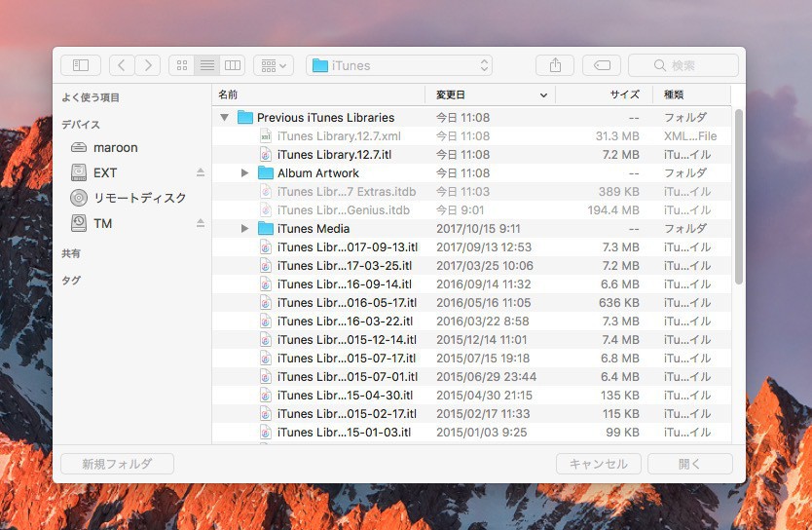Select iTunes Library.12.7.itl file
Screen dimensions: 812x530
coord(472,154)
